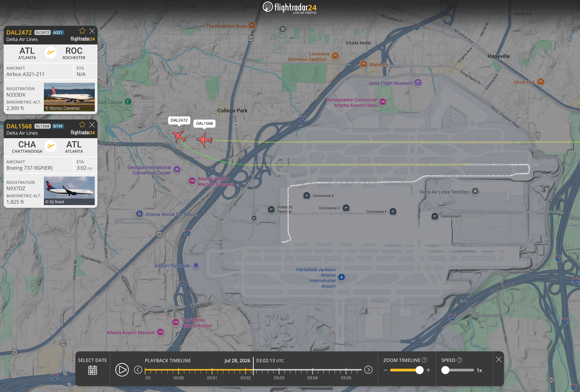Close the DAL2472 flight card
This screenshot has height=392, width=580.
92,31
